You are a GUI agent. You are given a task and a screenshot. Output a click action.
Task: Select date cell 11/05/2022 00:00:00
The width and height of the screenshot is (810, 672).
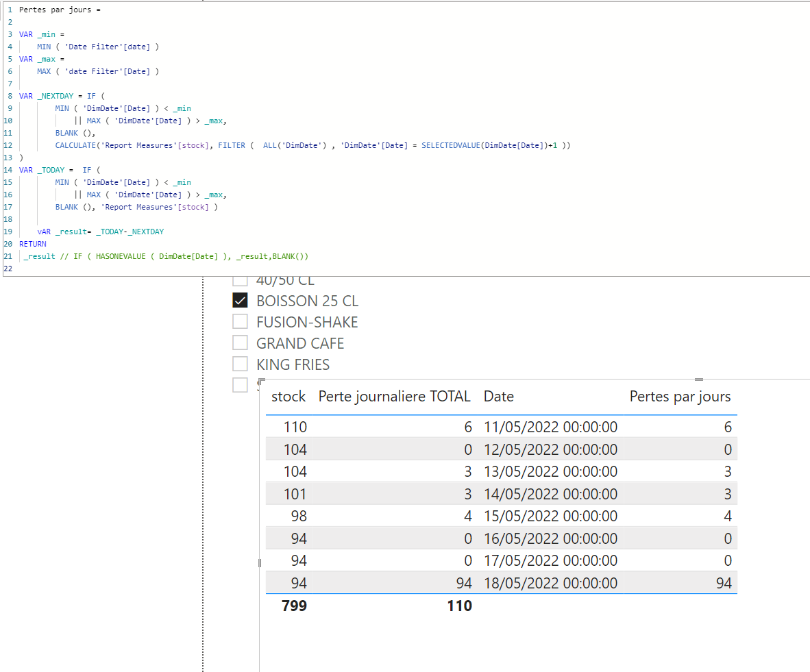click(550, 427)
